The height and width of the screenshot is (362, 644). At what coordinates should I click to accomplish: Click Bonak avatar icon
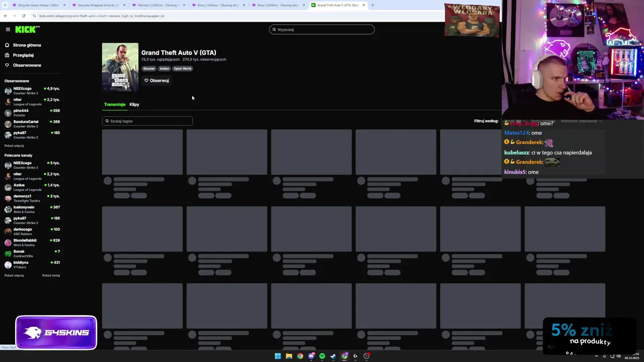pyautogui.click(x=8, y=253)
